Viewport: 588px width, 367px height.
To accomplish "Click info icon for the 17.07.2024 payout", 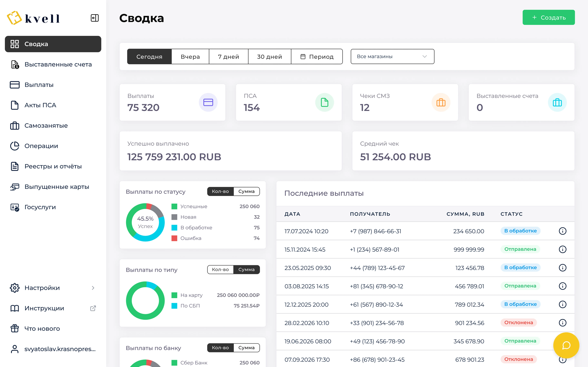I will [562, 231].
